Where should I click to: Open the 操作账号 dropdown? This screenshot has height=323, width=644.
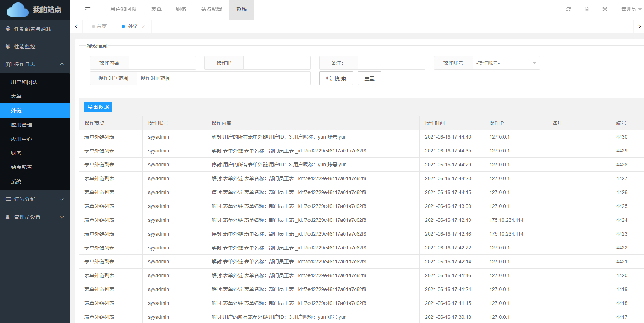click(506, 63)
